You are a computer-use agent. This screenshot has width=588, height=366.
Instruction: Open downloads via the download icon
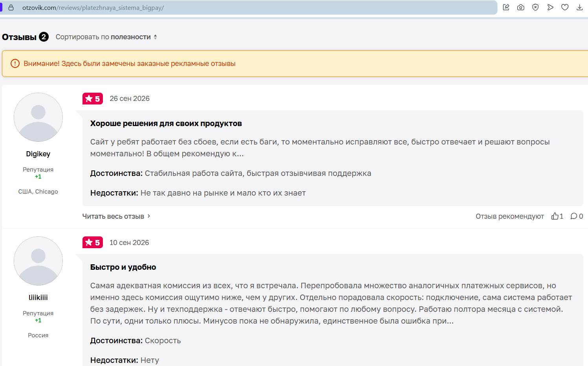point(579,7)
